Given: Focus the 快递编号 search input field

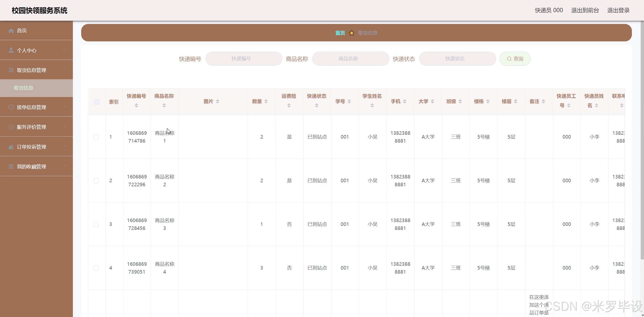Looking at the screenshot, I should (244, 59).
